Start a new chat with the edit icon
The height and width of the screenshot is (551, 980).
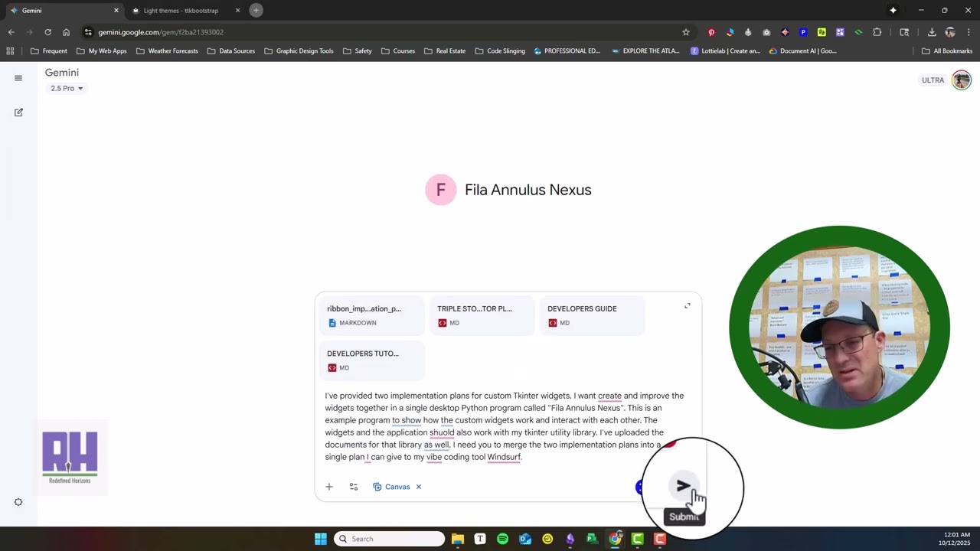coord(18,112)
